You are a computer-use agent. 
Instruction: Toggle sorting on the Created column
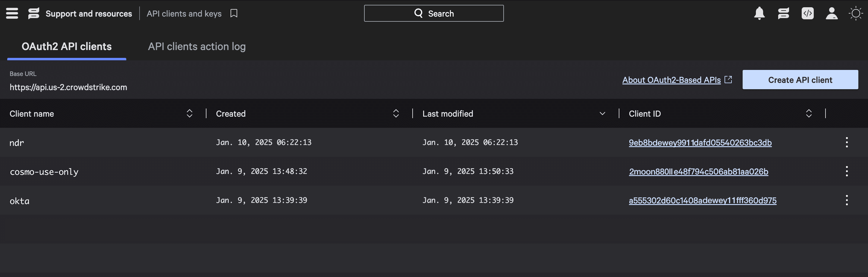pos(396,114)
